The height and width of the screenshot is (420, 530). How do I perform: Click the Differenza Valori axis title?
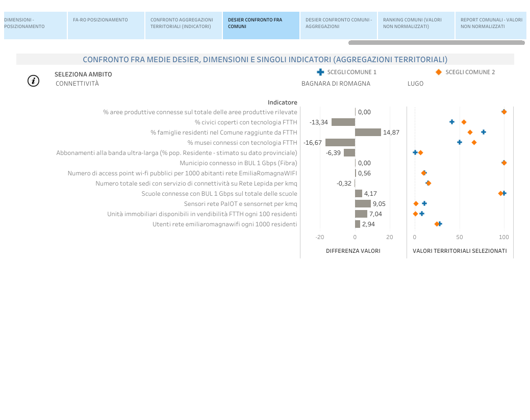tap(353, 251)
